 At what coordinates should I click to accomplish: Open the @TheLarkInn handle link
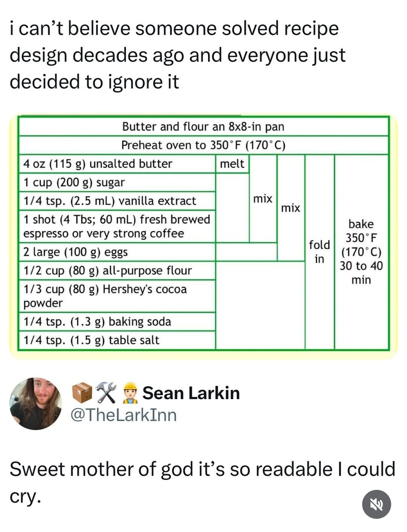[124, 415]
